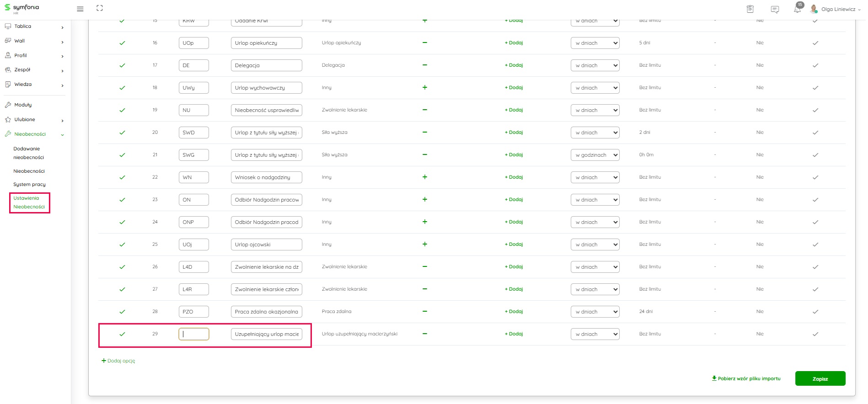Open System pracy in sidebar
This screenshot has height=404, width=868.
tap(29, 185)
